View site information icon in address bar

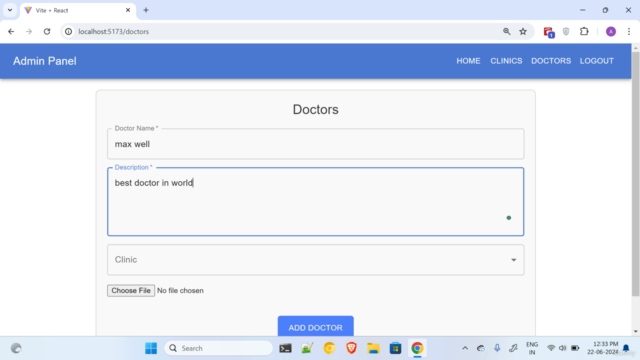coord(69,31)
